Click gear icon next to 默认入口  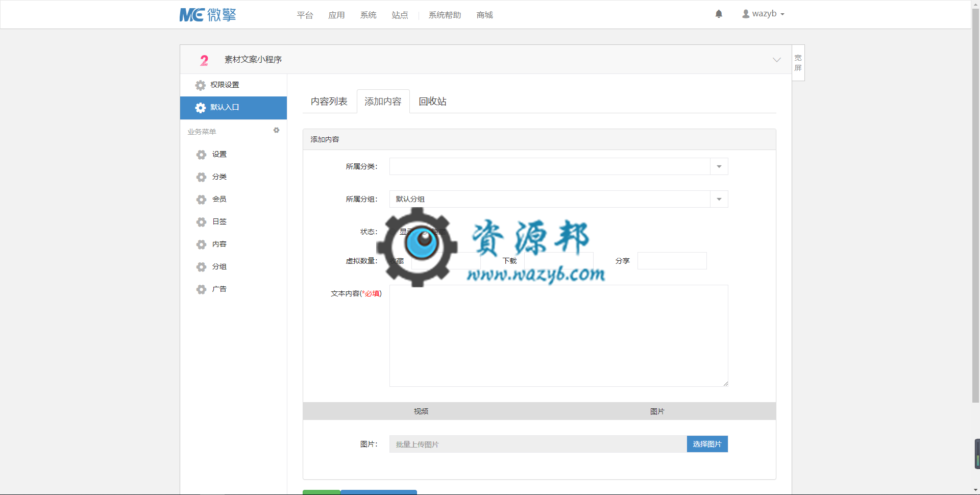(201, 108)
